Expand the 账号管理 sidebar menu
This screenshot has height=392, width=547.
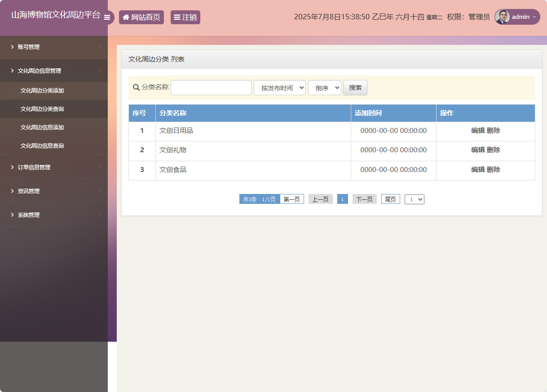(x=54, y=47)
